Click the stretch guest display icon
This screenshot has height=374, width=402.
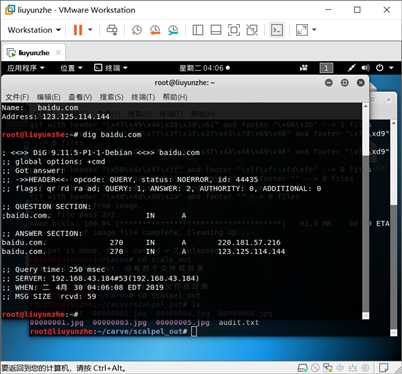click(302, 30)
